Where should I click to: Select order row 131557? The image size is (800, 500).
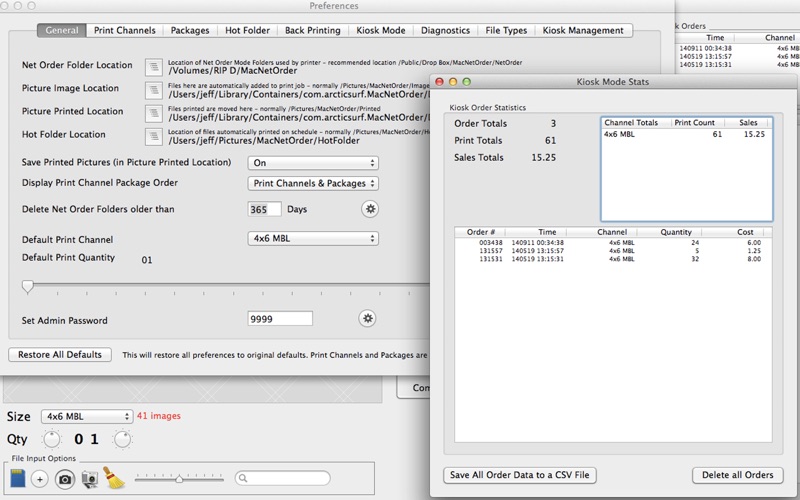tap(613, 251)
